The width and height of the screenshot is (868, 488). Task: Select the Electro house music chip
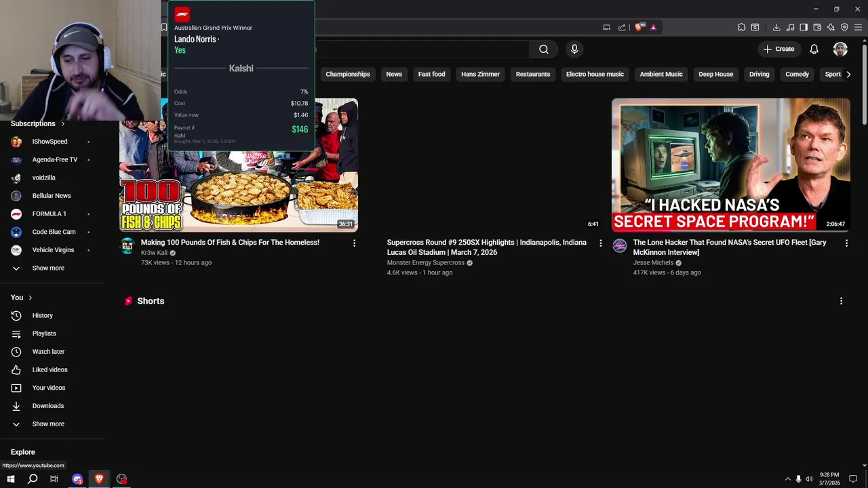pyautogui.click(x=595, y=74)
